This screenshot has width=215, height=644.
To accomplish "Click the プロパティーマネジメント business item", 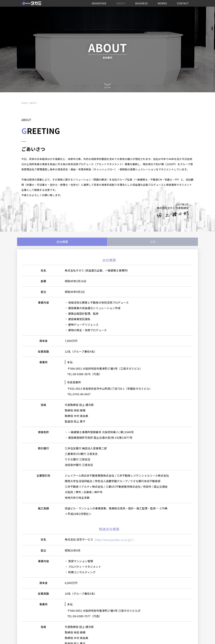I will click(x=85, y=567).
